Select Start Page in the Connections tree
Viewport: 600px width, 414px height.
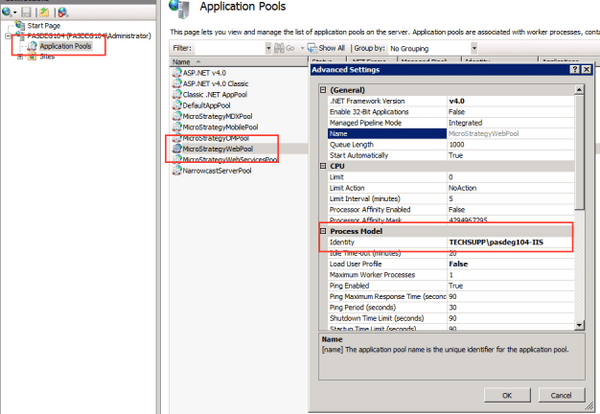[44, 26]
